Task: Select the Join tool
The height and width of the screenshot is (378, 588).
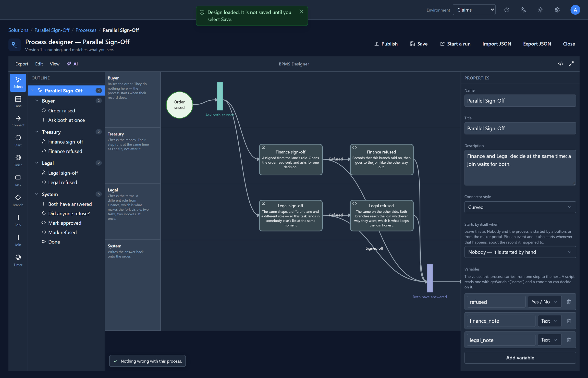Action: click(18, 240)
